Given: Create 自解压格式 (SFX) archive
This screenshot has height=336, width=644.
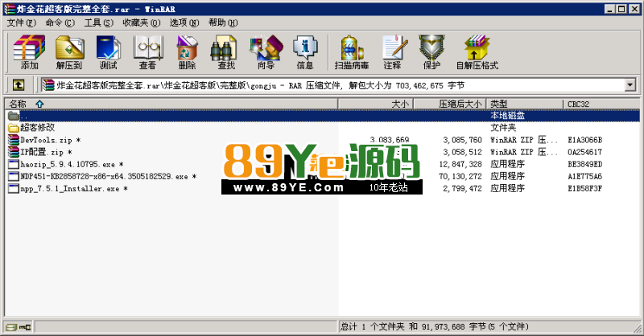Looking at the screenshot, I should 477,53.
